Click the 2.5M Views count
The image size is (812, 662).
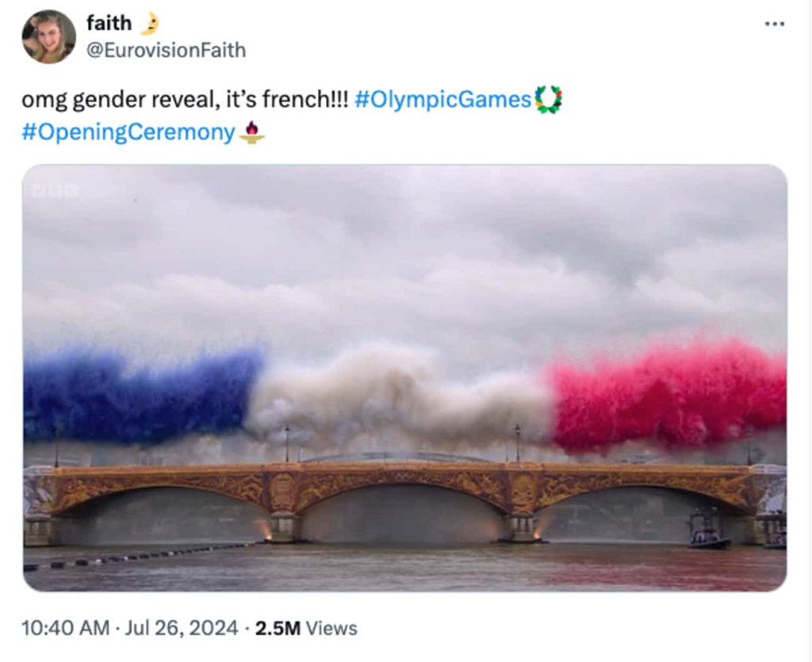(306, 628)
